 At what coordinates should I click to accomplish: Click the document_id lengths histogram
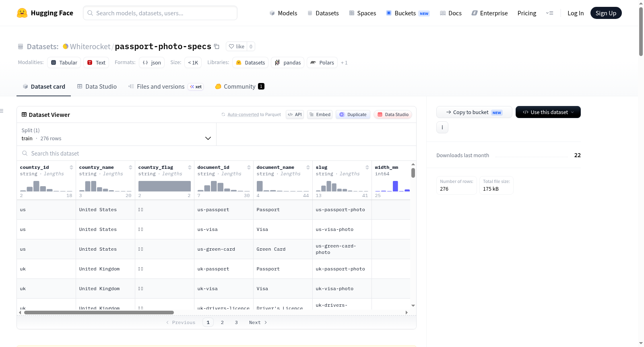(224, 186)
